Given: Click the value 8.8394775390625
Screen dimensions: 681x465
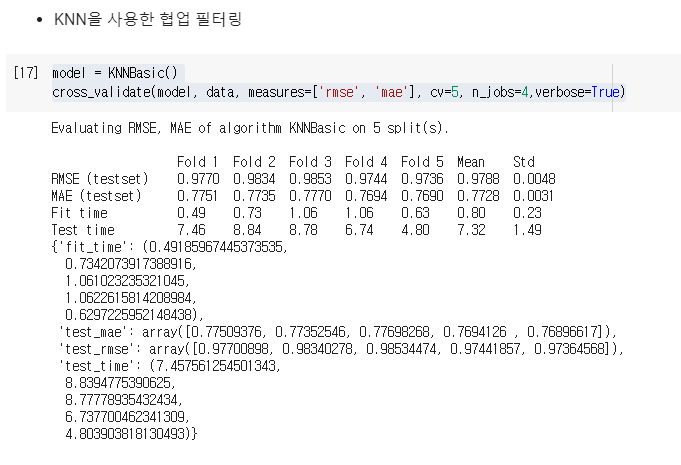Looking at the screenshot, I should coord(120,383).
